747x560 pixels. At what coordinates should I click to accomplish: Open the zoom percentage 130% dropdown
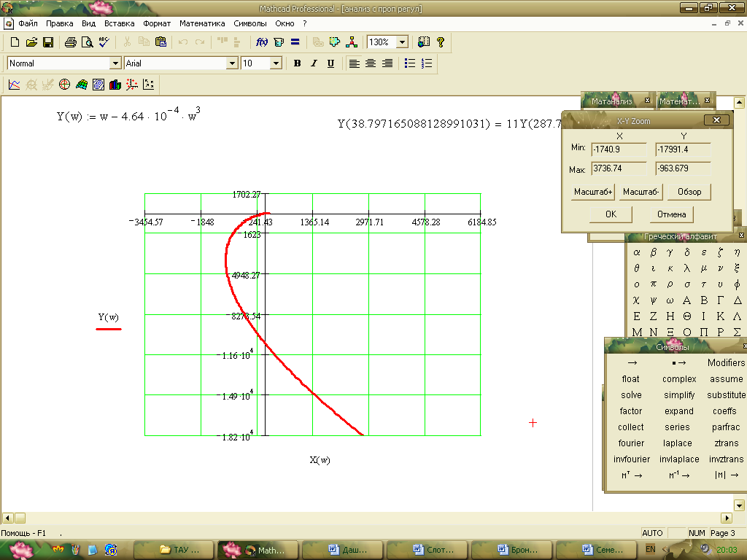[401, 42]
